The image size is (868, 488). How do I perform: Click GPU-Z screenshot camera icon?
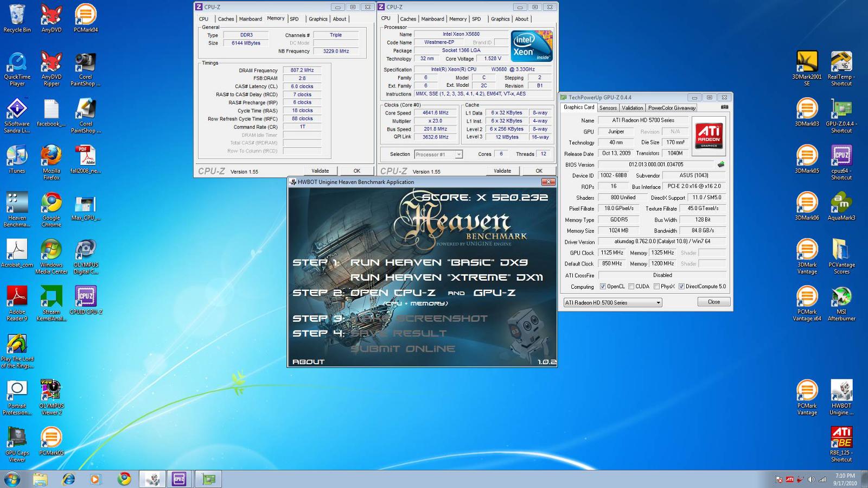click(x=724, y=107)
